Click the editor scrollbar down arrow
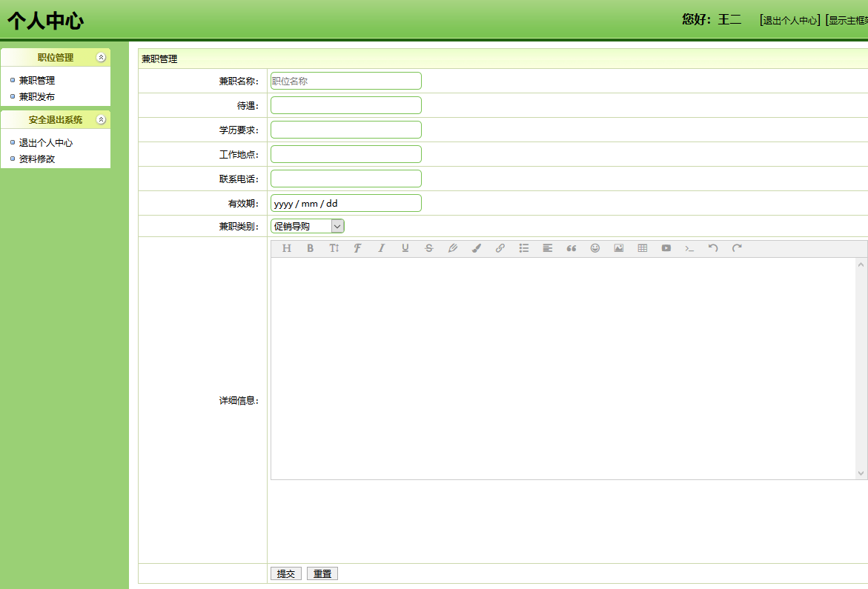868x589 pixels. tap(861, 473)
